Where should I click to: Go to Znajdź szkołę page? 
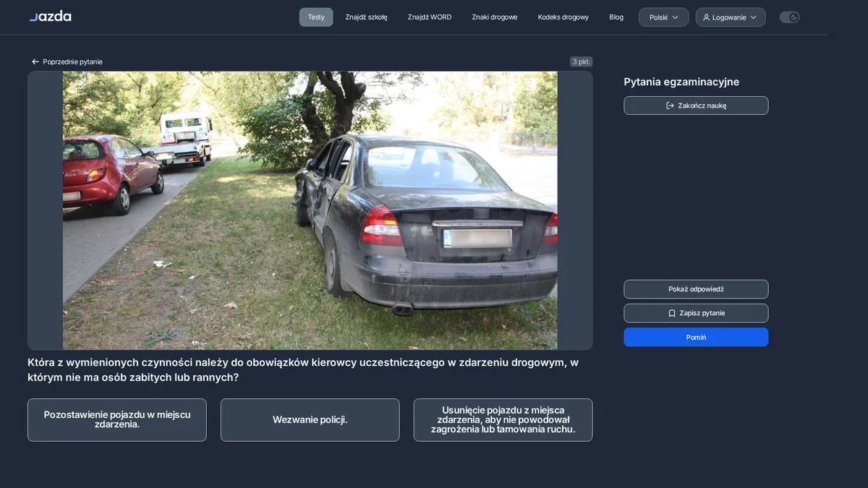pos(366,17)
